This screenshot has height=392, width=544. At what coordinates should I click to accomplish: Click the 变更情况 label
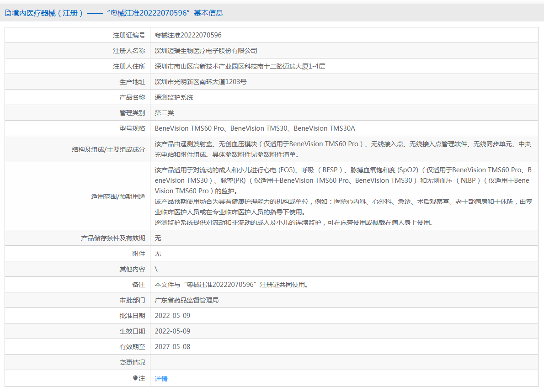pyautogui.click(x=132, y=363)
